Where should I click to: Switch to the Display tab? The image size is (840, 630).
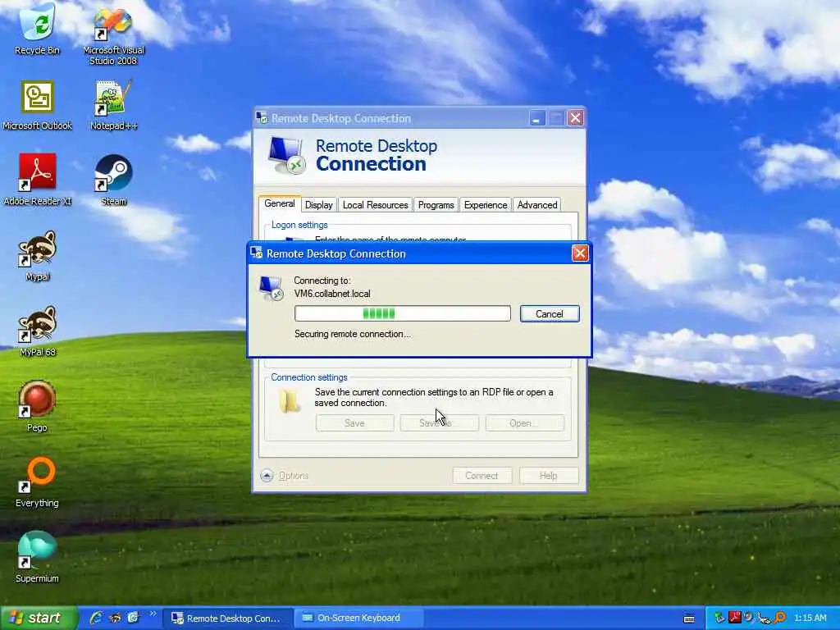coord(319,204)
